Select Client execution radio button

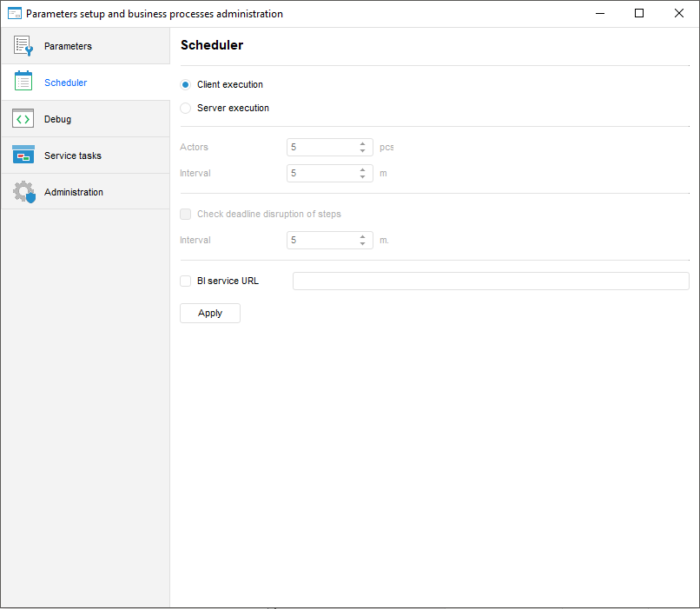pos(186,85)
